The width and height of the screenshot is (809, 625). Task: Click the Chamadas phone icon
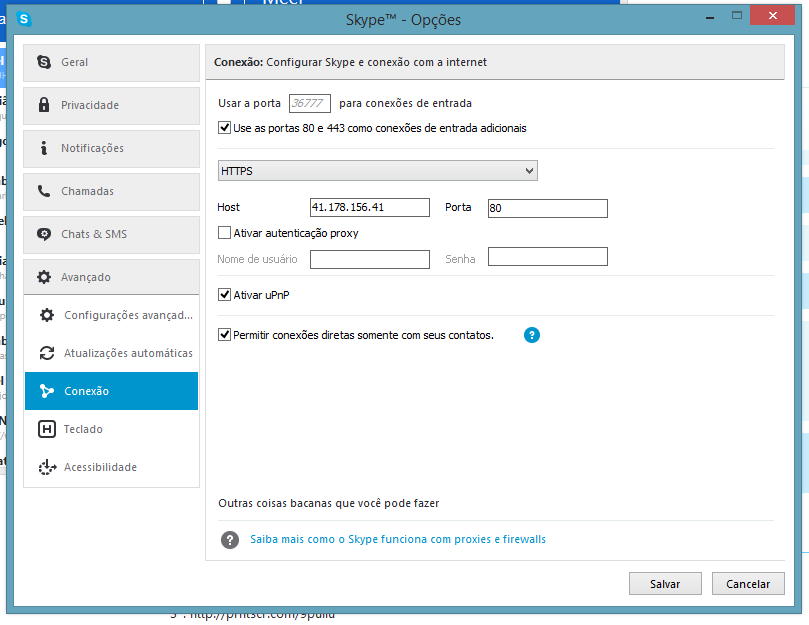[x=44, y=191]
